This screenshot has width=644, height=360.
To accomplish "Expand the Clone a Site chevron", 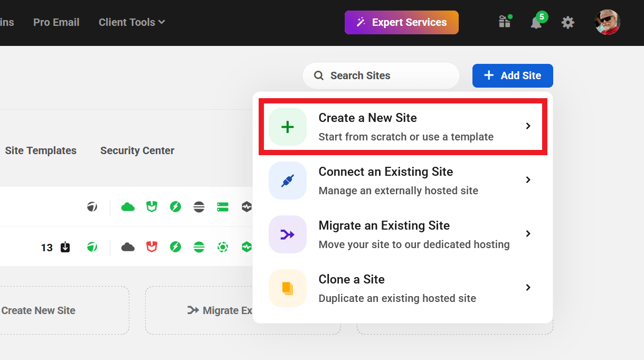I will [528, 288].
